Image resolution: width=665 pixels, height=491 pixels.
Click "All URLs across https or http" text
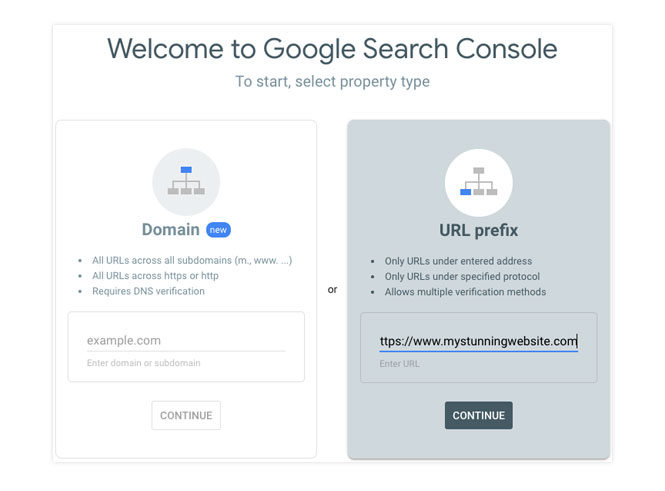point(155,276)
